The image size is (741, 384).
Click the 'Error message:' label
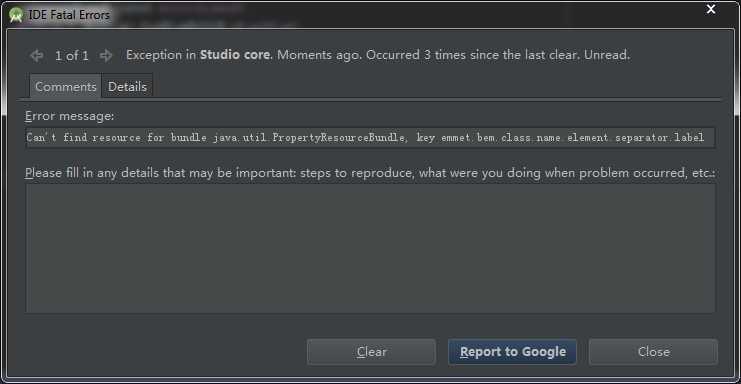coord(69,116)
